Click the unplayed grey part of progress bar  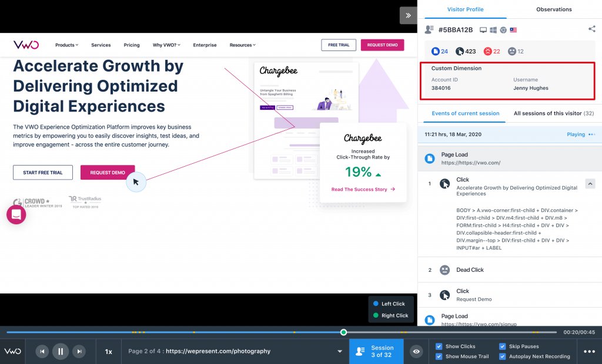[x=451, y=332]
